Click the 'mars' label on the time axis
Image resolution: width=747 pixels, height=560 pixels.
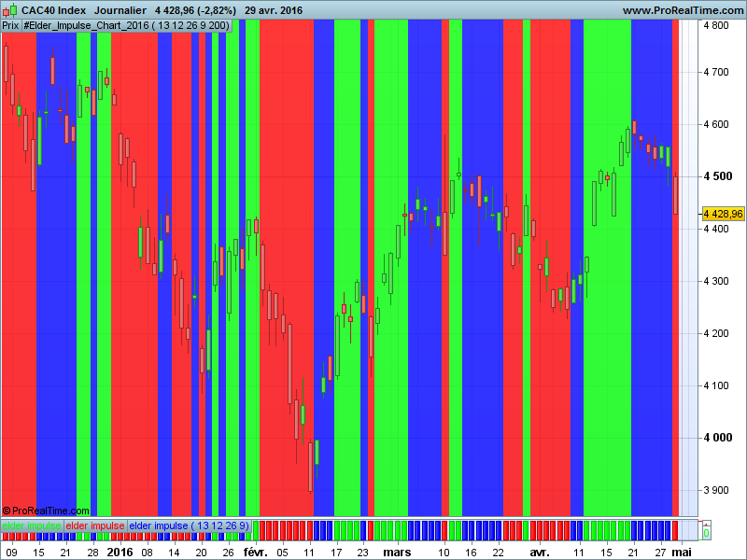click(x=396, y=552)
